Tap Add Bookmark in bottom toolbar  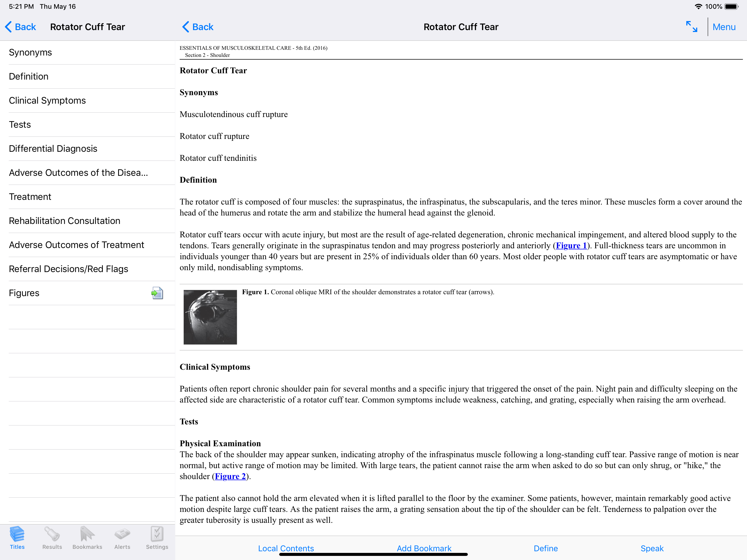[x=424, y=548]
